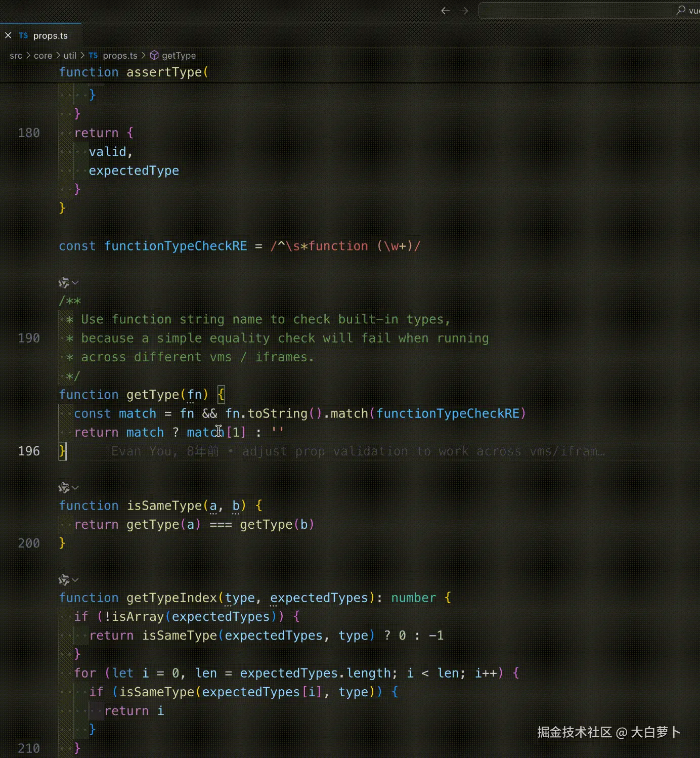This screenshot has width=700, height=758.
Task: Click 'match[1]' in the return line
Action: pyautogui.click(x=216, y=433)
